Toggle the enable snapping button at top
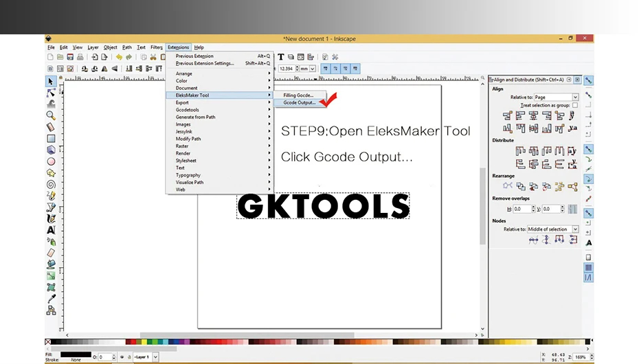Image resolution: width=639 pixels, height=364 pixels. point(588,80)
